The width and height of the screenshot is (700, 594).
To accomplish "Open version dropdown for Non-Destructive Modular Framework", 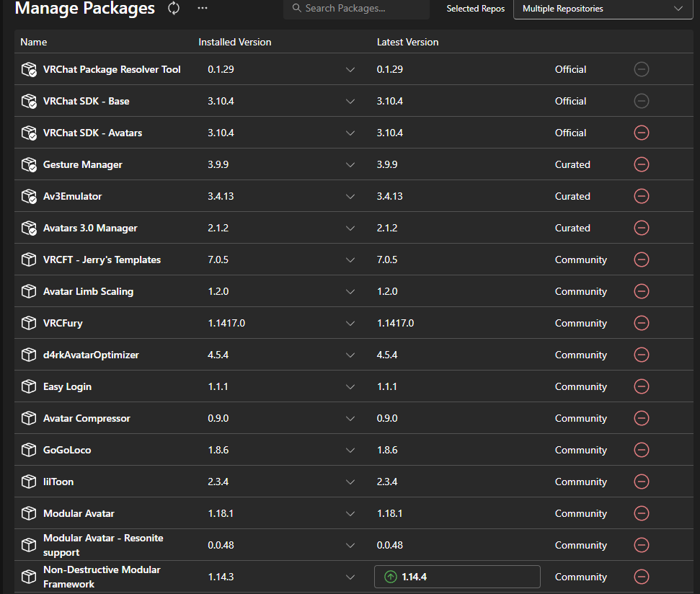I will pyautogui.click(x=350, y=577).
